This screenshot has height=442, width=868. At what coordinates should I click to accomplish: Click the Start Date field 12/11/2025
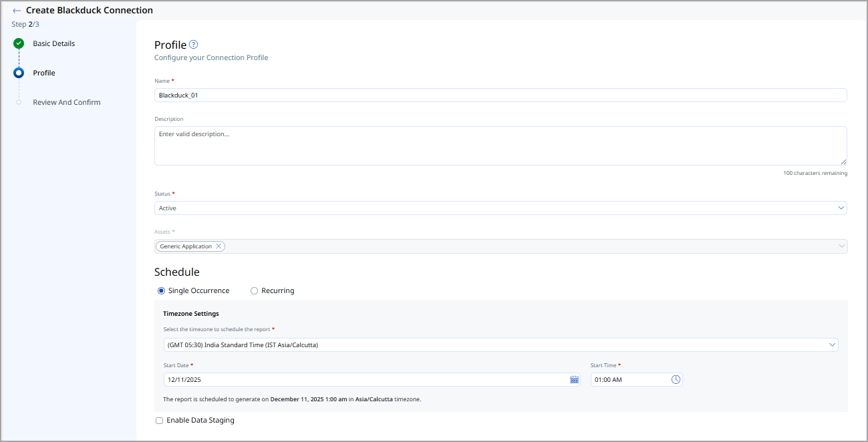click(x=372, y=379)
